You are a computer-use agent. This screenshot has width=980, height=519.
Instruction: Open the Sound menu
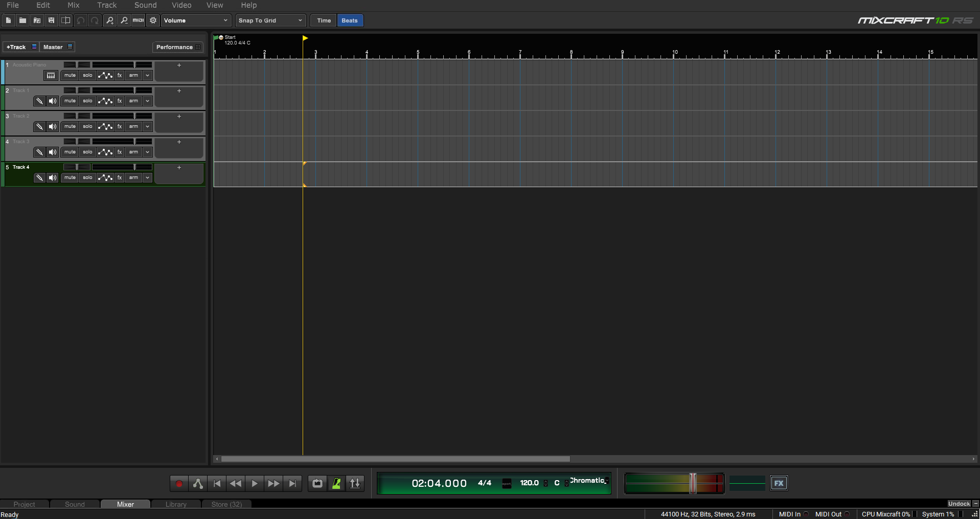[146, 5]
